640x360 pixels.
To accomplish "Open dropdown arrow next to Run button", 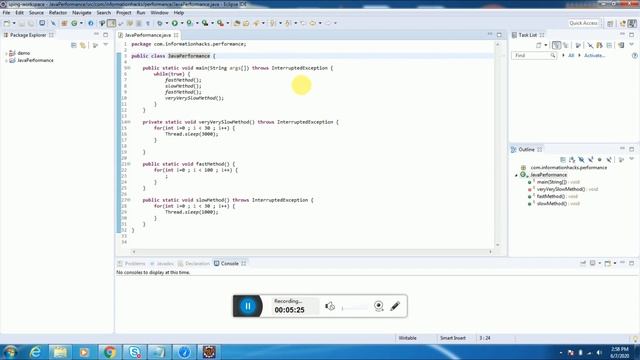I will [182, 23].
